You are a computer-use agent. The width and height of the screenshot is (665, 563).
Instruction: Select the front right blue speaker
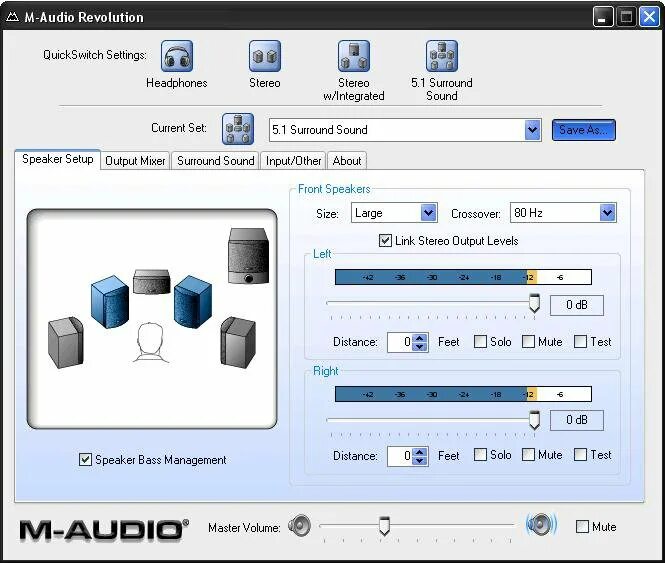coord(193,302)
